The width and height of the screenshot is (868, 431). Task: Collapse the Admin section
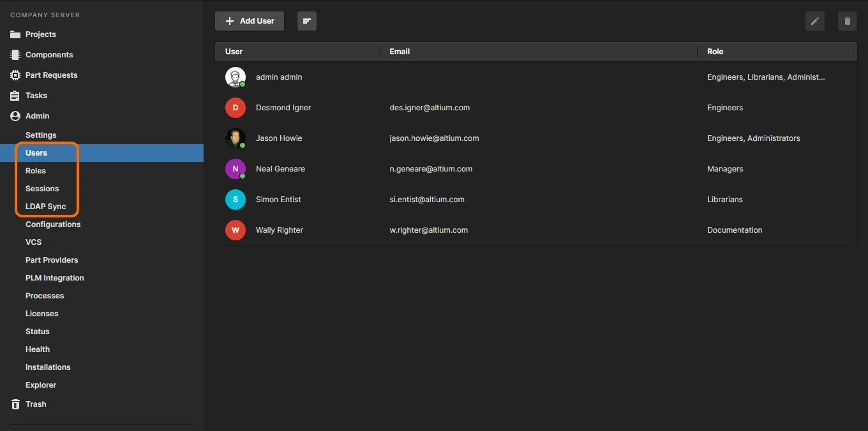point(37,116)
